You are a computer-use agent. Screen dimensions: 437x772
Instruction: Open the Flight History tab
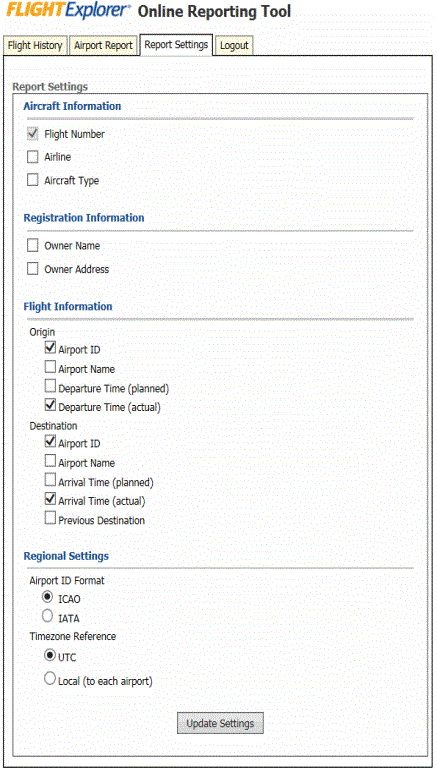pyautogui.click(x=35, y=46)
